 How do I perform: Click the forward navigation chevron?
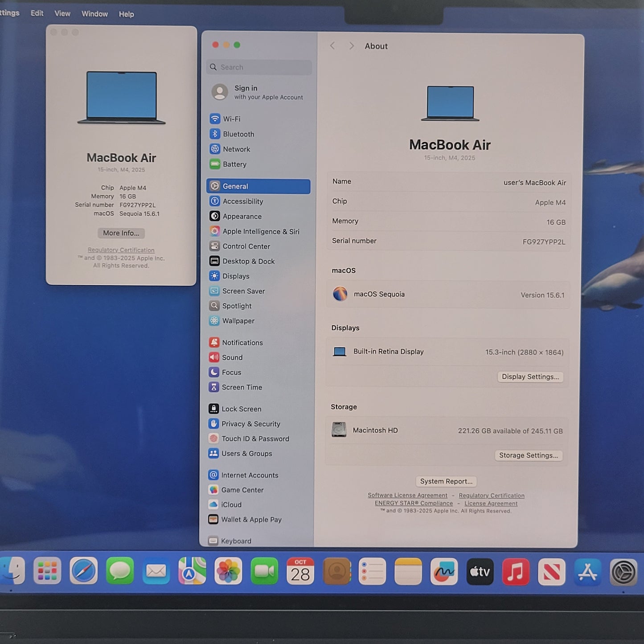352,46
